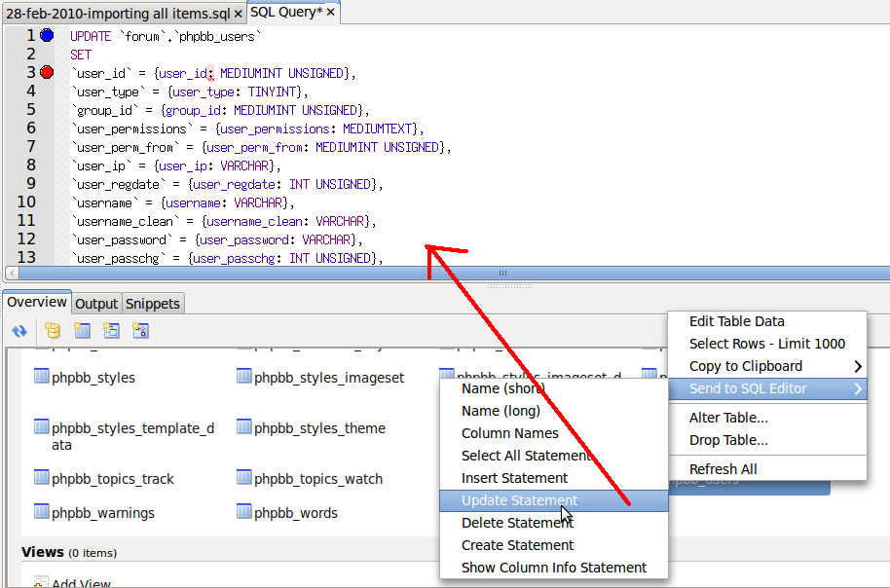Click the red error marker on line 3
Image resolution: width=890 pixels, height=588 pixels.
tap(47, 72)
